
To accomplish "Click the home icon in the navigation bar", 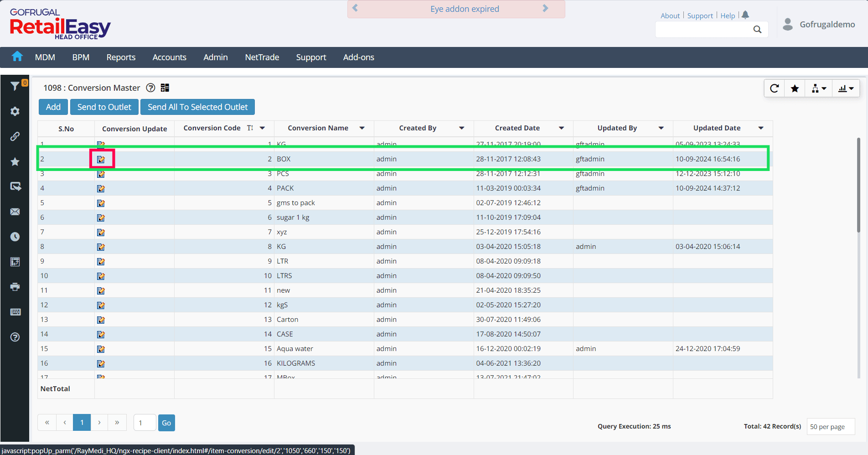I will click(x=17, y=57).
